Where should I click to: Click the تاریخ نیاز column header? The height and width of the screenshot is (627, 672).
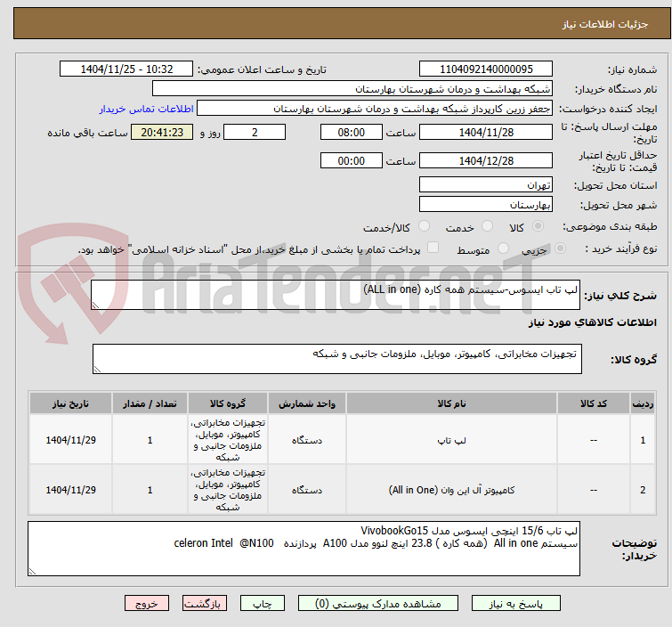[70, 403]
